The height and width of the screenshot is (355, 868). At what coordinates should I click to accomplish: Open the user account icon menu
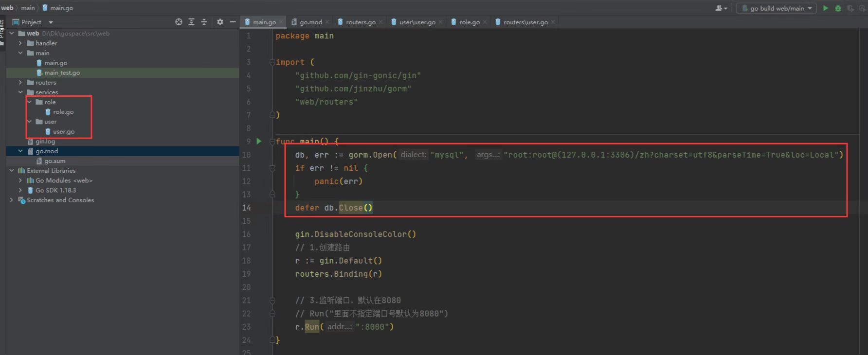(721, 8)
